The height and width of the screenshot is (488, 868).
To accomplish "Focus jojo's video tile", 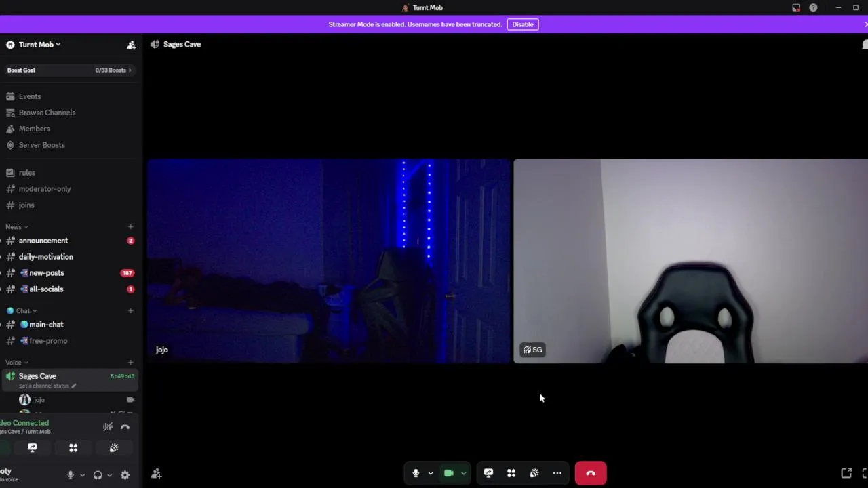I will (x=328, y=261).
